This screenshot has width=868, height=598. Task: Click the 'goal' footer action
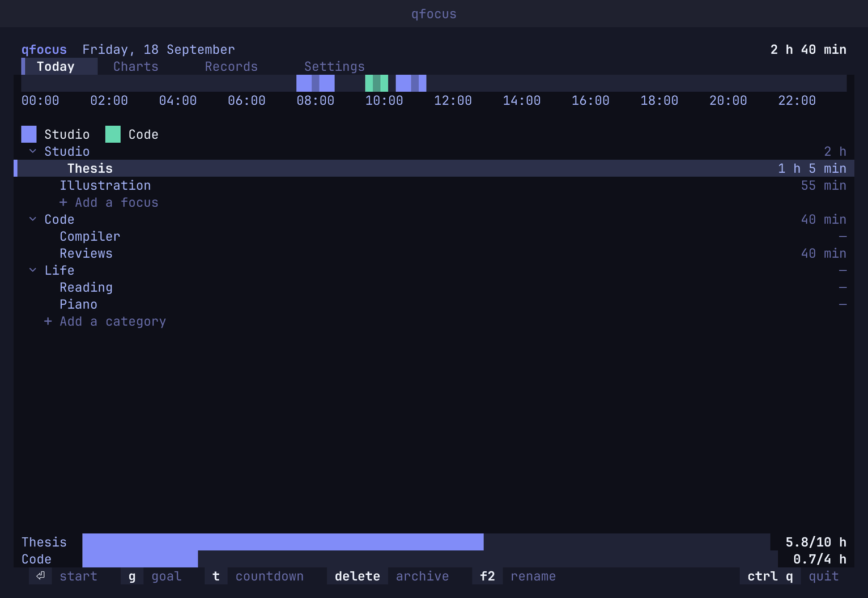tap(166, 576)
